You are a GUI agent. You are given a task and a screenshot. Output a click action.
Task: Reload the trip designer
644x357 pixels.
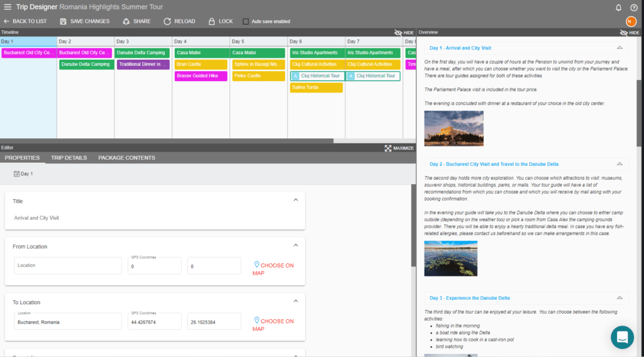click(179, 21)
